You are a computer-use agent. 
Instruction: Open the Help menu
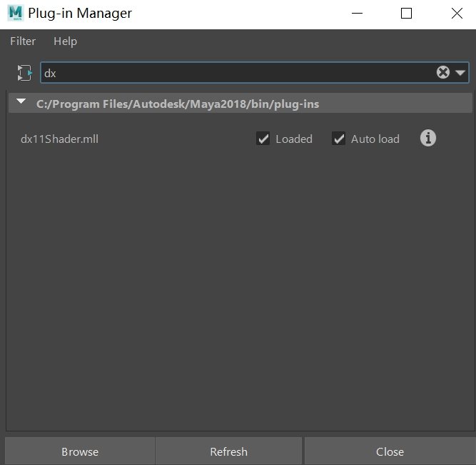coord(65,41)
